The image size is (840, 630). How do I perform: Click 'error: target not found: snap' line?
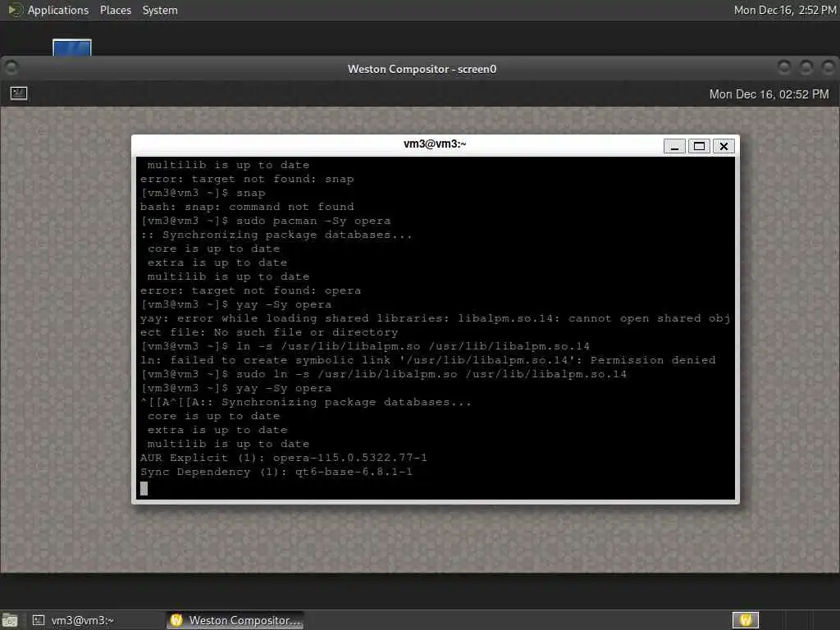tap(247, 179)
